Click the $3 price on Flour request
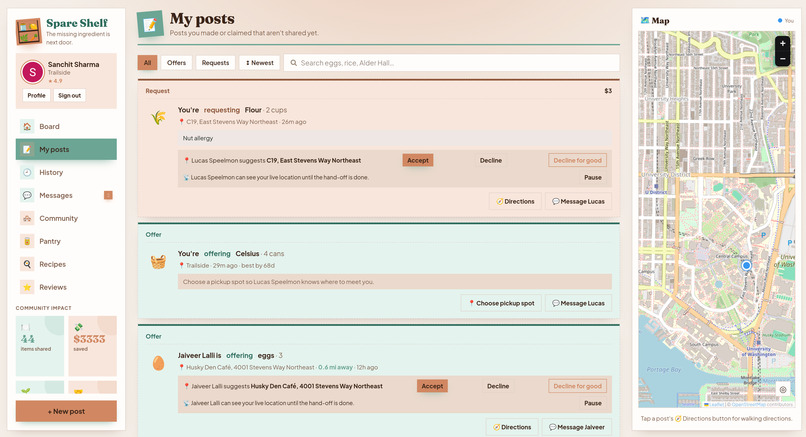Screen dimensions: 806x437 [x=608, y=91]
